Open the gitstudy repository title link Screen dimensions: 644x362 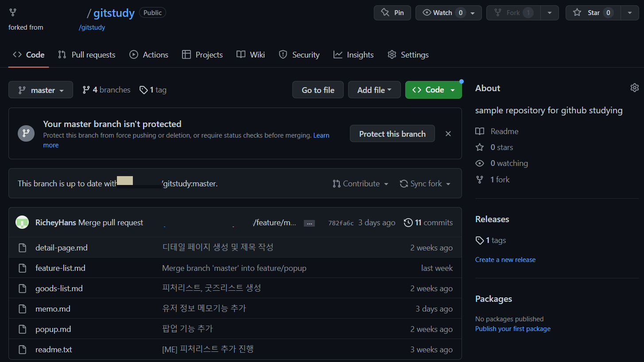pos(114,13)
